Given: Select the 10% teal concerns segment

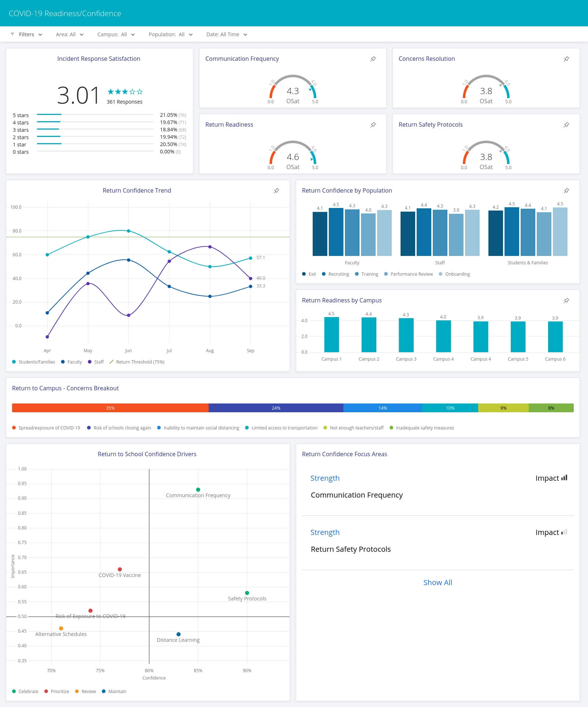Looking at the screenshot, I should (x=450, y=408).
